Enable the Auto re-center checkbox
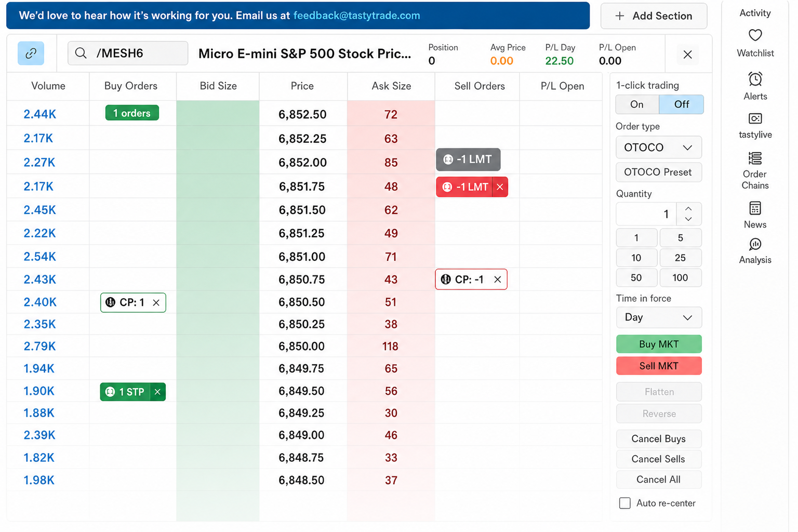 (x=625, y=503)
